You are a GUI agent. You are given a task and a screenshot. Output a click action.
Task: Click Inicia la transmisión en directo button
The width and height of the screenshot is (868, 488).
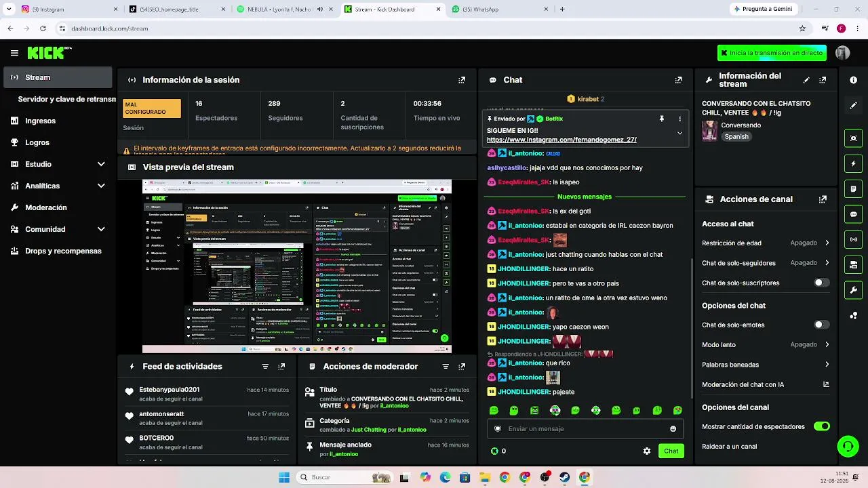point(772,53)
